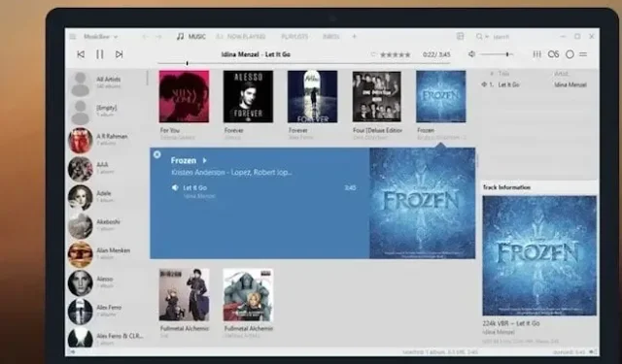Switch to the Now Playing tab
The width and height of the screenshot is (622, 364).
coord(241,37)
